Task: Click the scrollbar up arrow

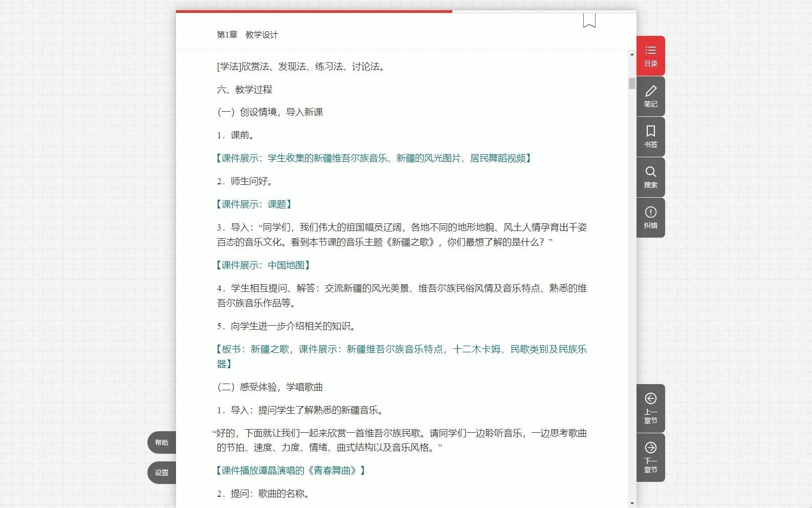Action: pyautogui.click(x=632, y=54)
